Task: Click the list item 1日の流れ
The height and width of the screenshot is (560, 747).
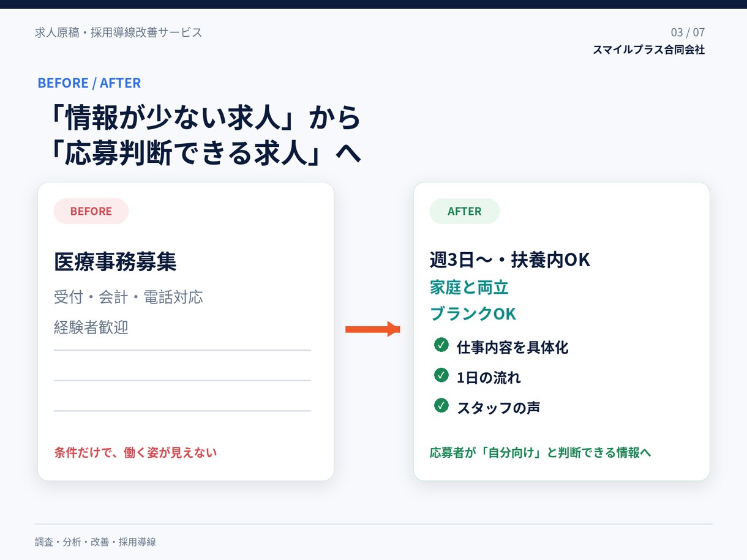Action: [489, 378]
